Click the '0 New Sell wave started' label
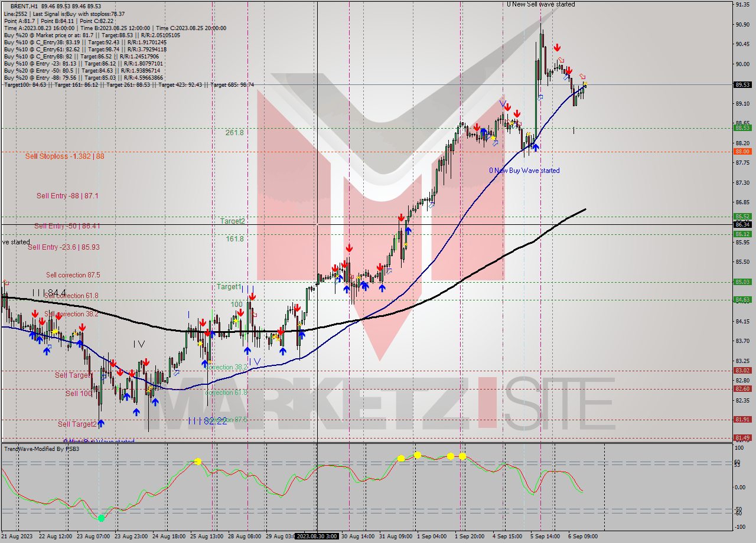 [540, 4]
